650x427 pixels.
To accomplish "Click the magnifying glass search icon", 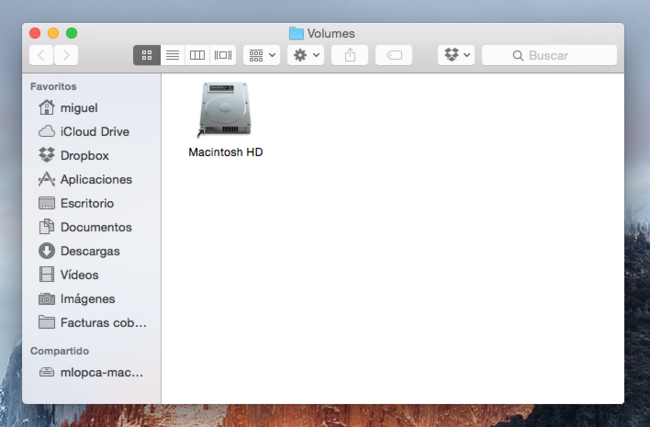I will point(518,56).
